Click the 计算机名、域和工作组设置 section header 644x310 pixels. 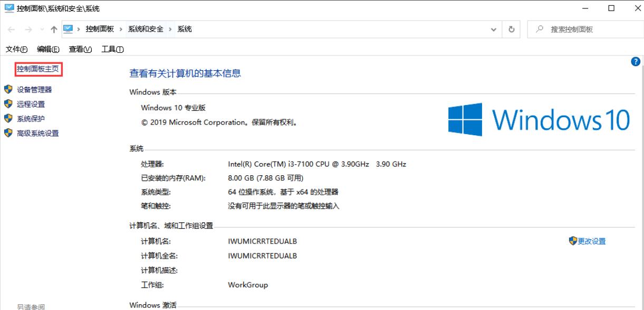[171, 226]
